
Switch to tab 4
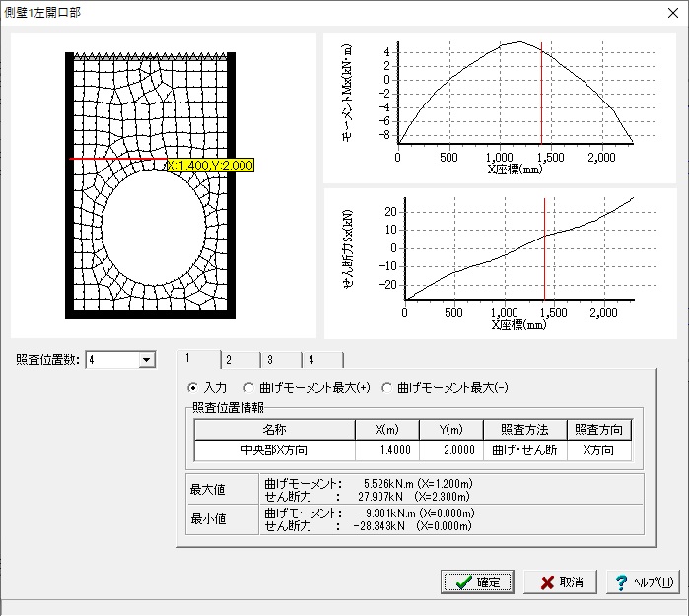click(322, 360)
